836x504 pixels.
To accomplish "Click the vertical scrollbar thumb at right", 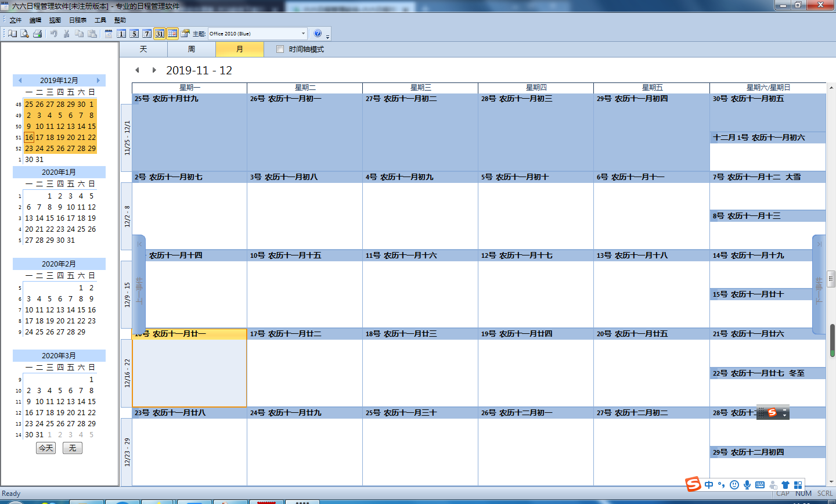I will [x=833, y=340].
